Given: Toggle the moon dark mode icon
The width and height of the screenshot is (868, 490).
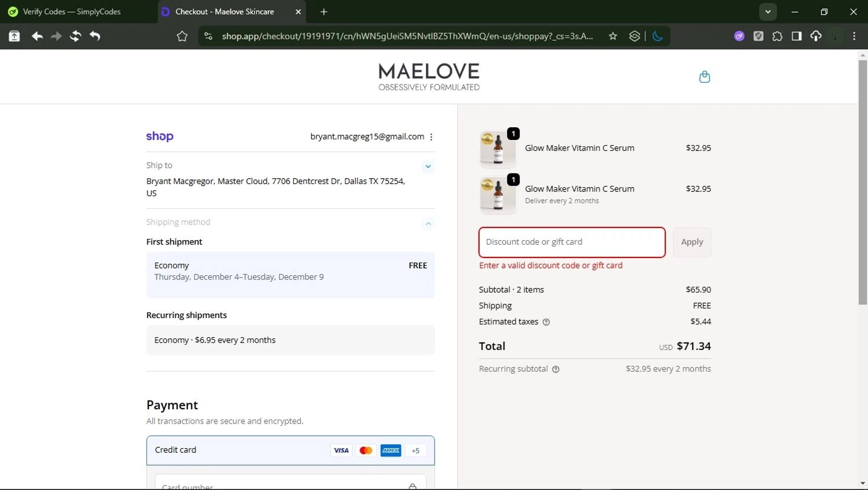Looking at the screenshot, I should (657, 36).
